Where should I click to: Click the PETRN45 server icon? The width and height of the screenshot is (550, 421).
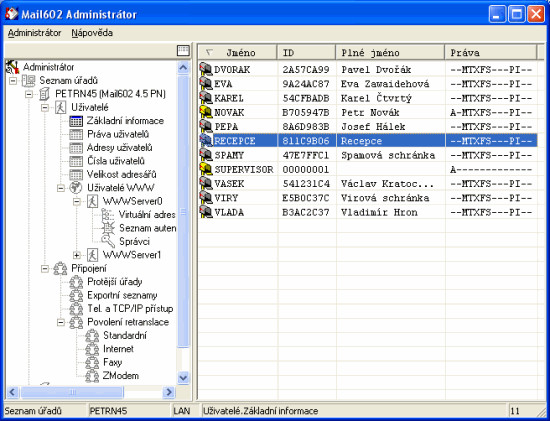[x=44, y=94]
